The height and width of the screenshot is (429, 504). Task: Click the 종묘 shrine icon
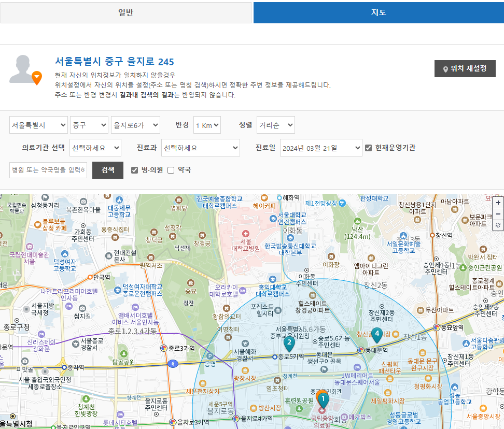(x=191, y=283)
